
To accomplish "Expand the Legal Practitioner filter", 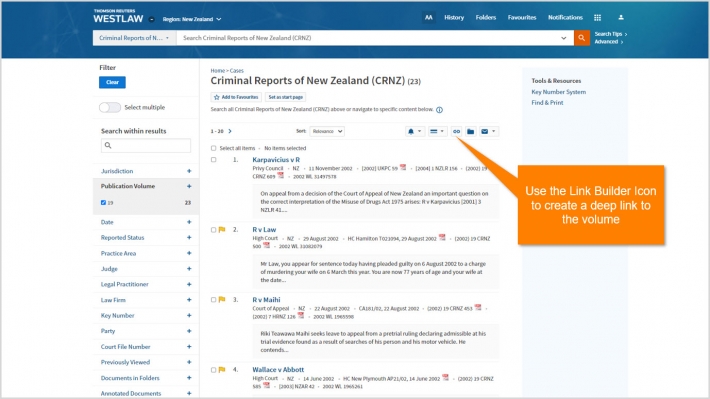I will coord(189,284).
